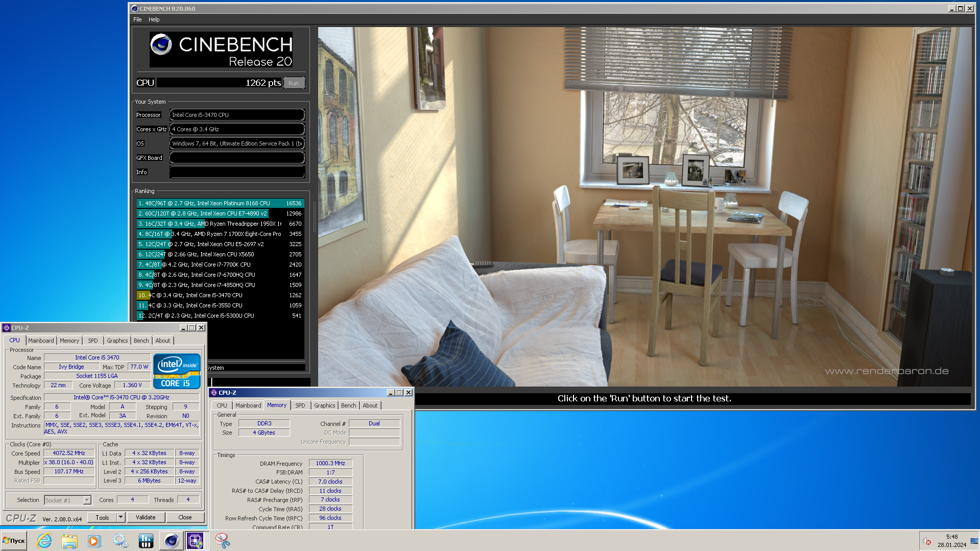
Task: Open Windows Explorer folder icon in taskbar
Action: tap(69, 540)
